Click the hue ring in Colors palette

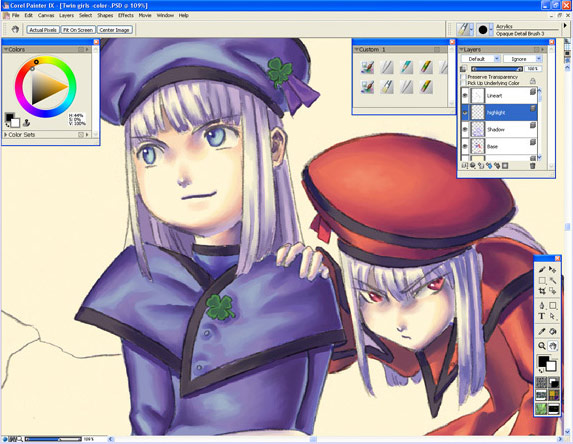pos(46,59)
